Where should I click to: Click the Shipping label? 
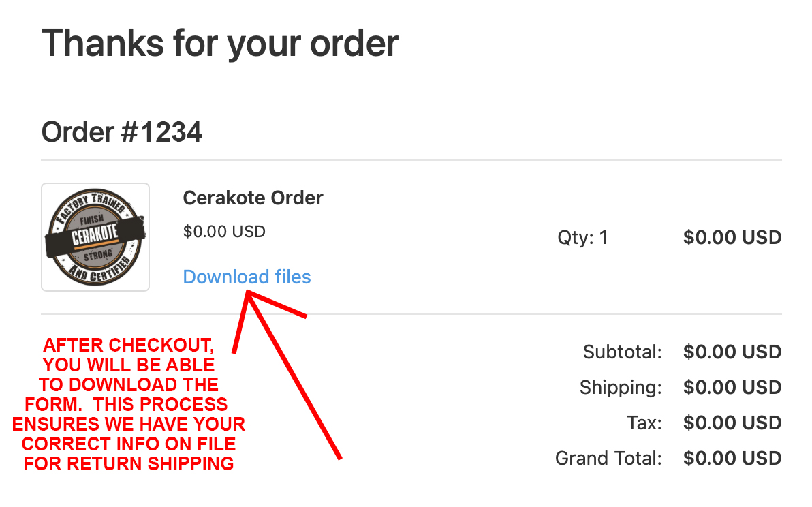pyautogui.click(x=621, y=388)
